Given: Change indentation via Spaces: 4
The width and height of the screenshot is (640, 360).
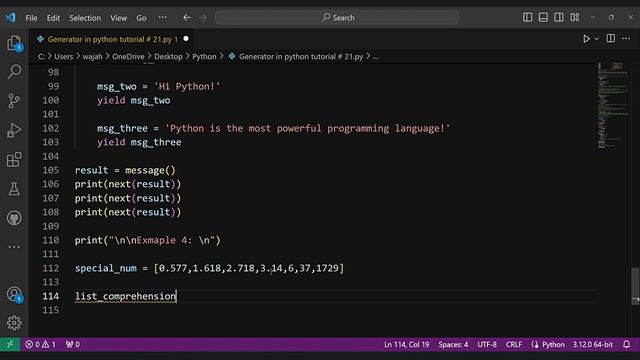Looking at the screenshot, I should (453, 344).
